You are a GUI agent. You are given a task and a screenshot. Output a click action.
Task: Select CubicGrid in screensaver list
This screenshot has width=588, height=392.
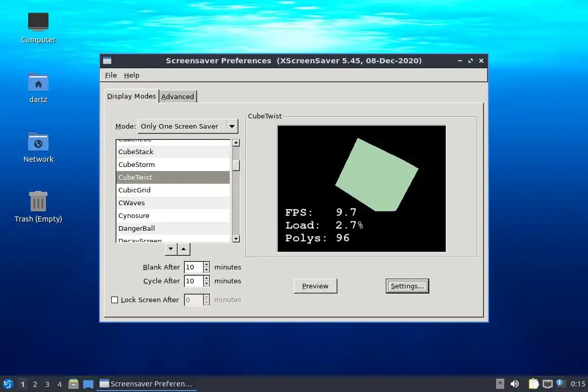[x=173, y=190]
